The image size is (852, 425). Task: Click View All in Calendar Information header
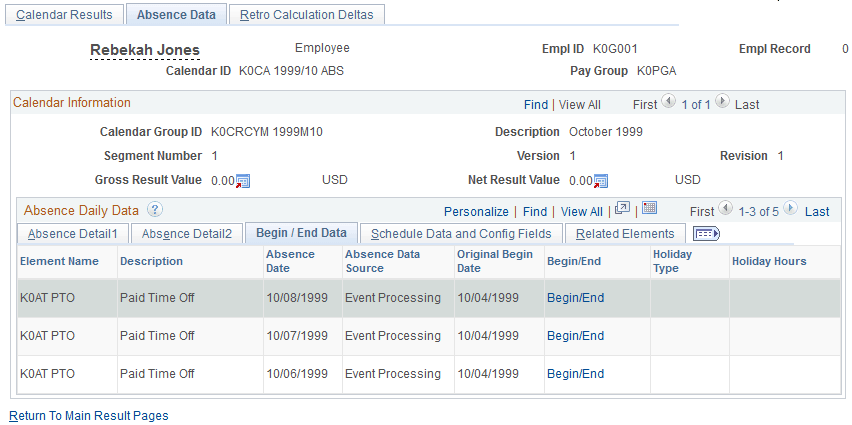tap(580, 104)
